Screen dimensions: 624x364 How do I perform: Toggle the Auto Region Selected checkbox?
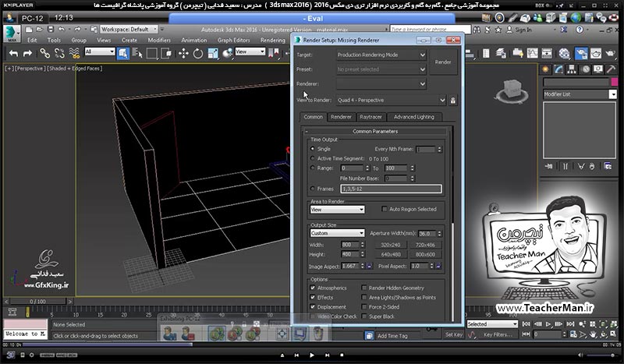(x=384, y=209)
